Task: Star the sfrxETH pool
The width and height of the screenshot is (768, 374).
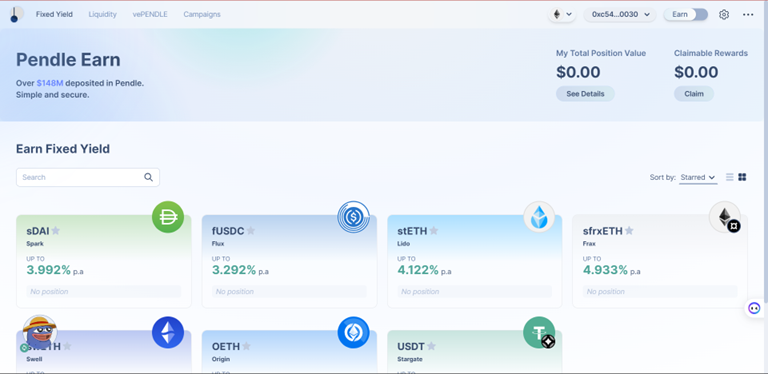Action: 629,231
